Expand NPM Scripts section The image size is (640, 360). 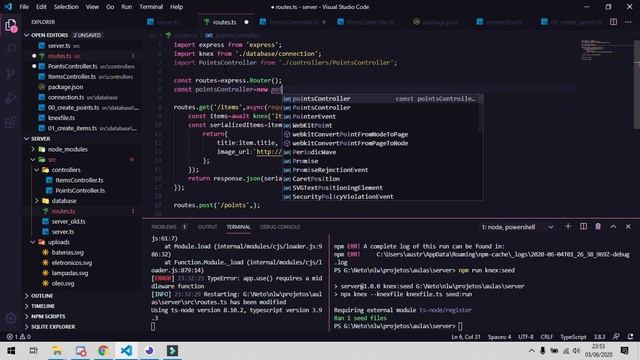point(27,316)
